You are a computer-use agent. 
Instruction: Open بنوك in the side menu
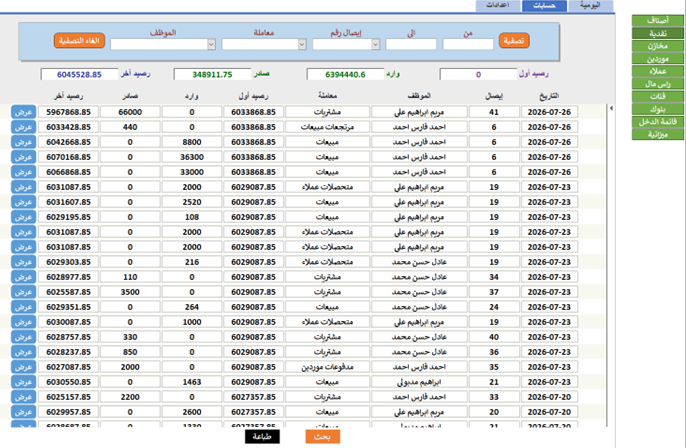point(658,109)
